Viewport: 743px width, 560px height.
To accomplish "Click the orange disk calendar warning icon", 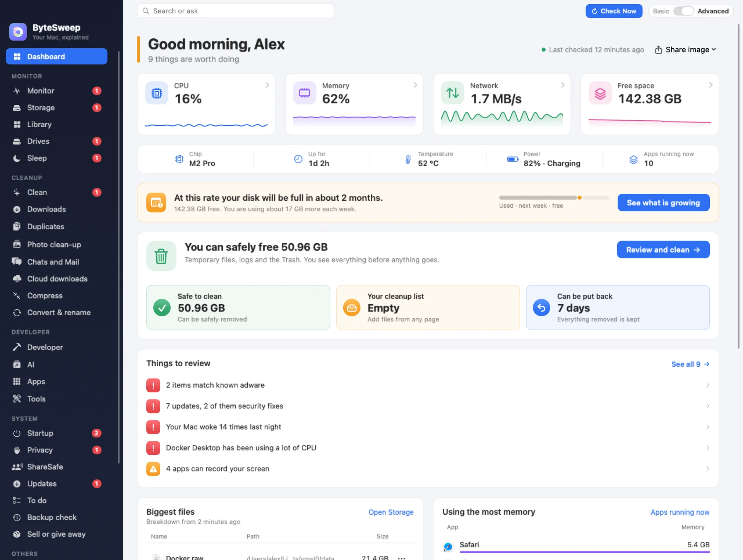I will coord(156,203).
